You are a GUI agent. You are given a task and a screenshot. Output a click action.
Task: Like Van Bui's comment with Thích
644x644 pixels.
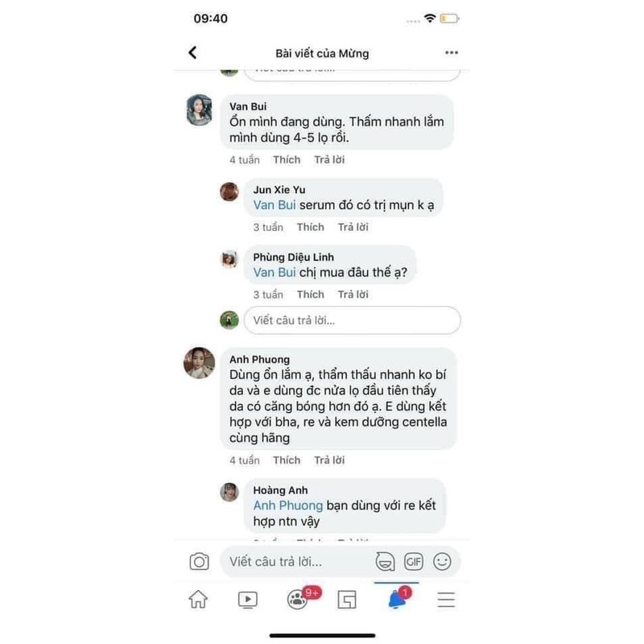(x=287, y=159)
